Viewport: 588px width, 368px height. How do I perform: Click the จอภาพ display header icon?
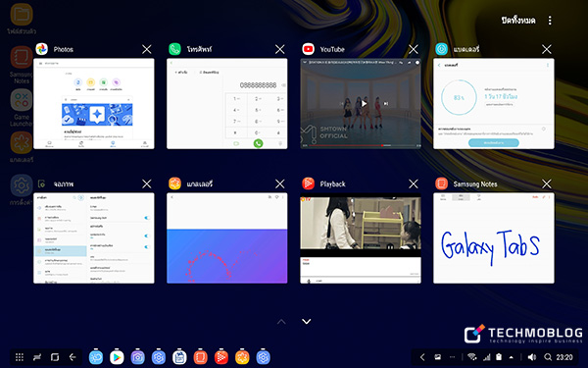pyautogui.click(x=41, y=184)
